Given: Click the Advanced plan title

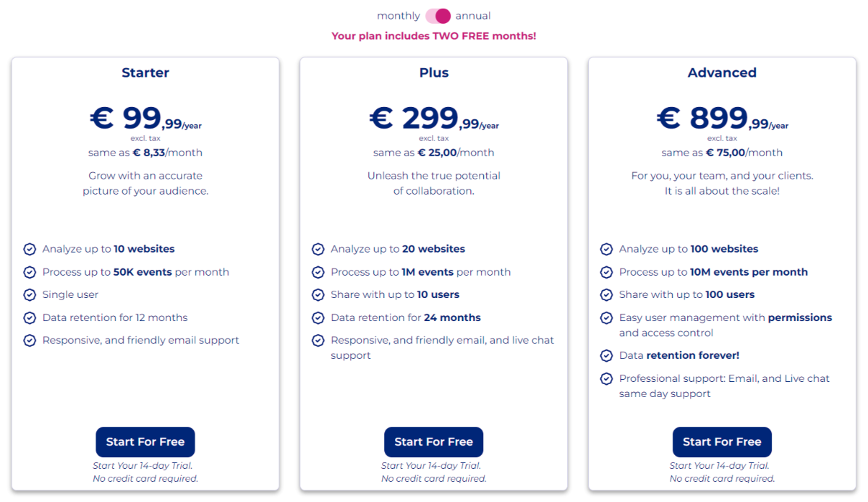Looking at the screenshot, I should [722, 72].
